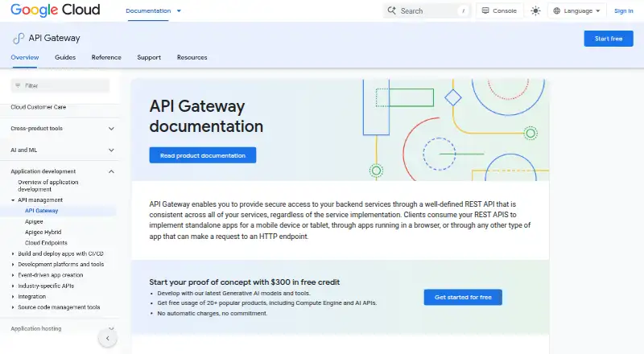
Task: Click the Console button
Action: (499, 10)
